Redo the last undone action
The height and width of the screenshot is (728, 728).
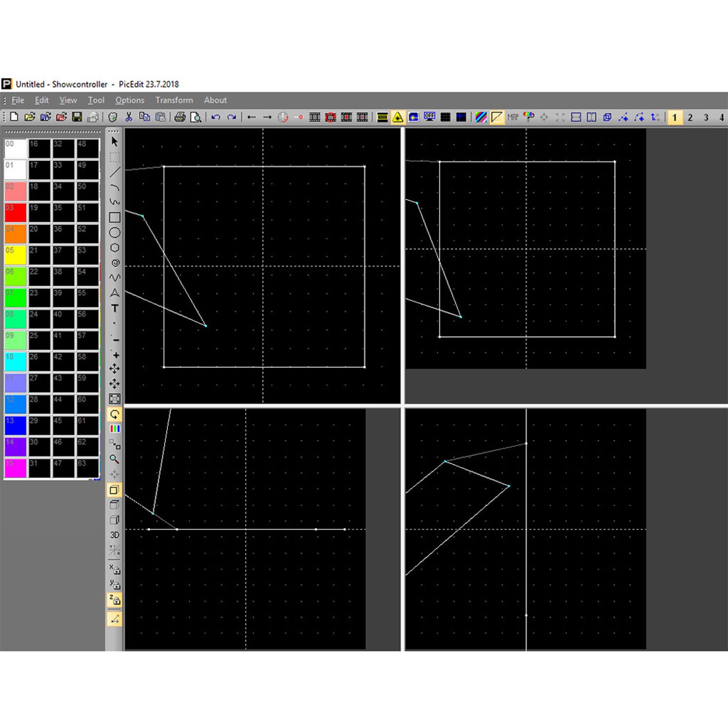[x=232, y=117]
